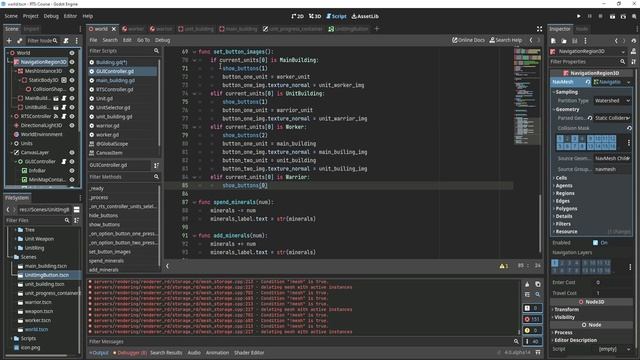Open Search Help
640x360 pixels.
click(x=506, y=40)
